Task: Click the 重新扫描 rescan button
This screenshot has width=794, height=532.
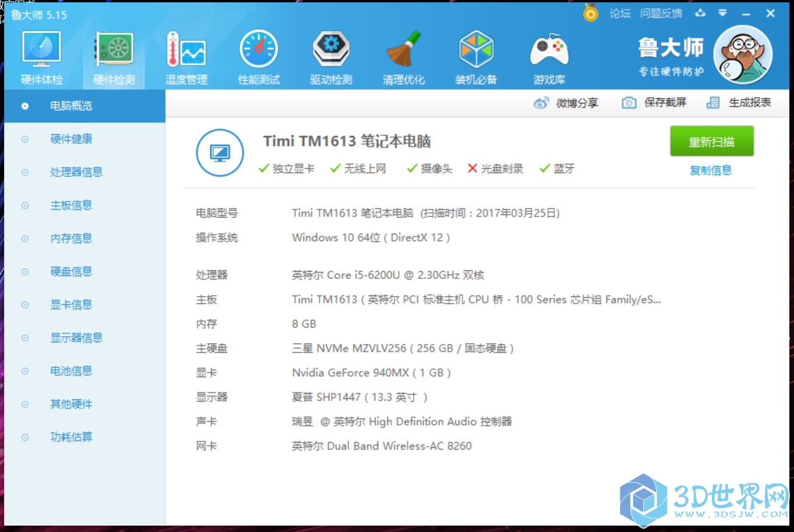Action: 712,141
